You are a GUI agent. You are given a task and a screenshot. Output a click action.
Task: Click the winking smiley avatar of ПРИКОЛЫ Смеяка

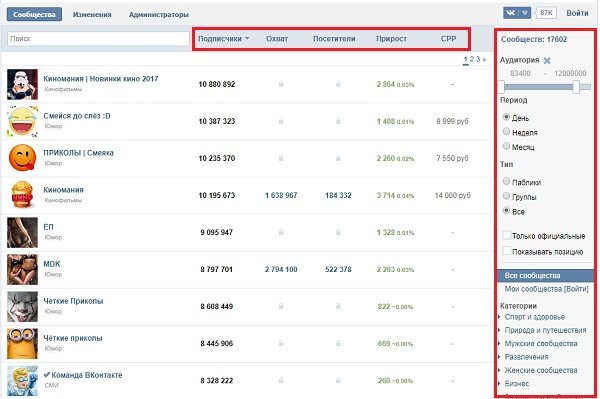click(22, 158)
